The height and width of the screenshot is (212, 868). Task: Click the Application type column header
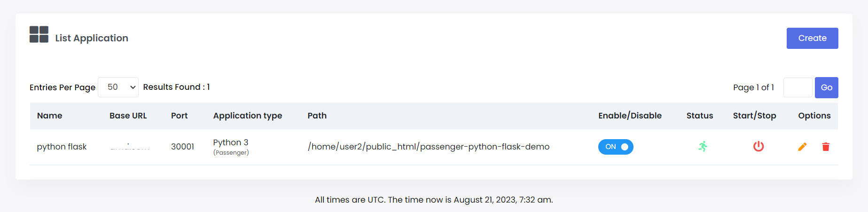[x=248, y=116]
